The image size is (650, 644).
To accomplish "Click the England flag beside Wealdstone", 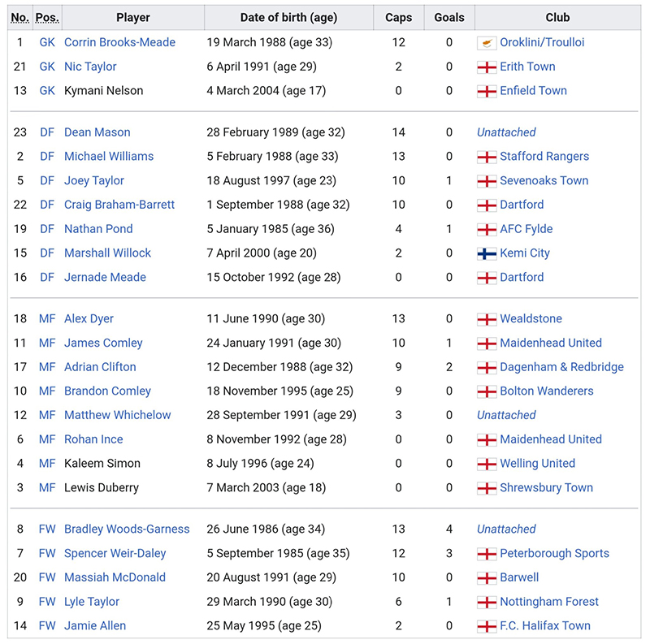I will (487, 319).
